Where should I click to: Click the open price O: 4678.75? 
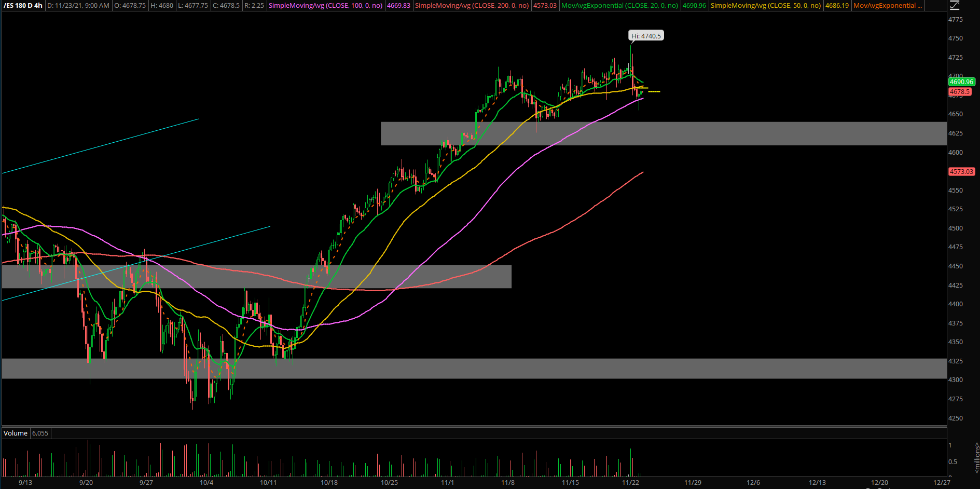pyautogui.click(x=130, y=5)
